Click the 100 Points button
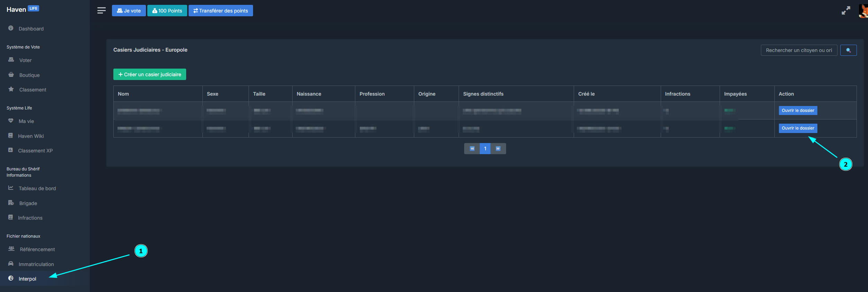 pyautogui.click(x=167, y=11)
